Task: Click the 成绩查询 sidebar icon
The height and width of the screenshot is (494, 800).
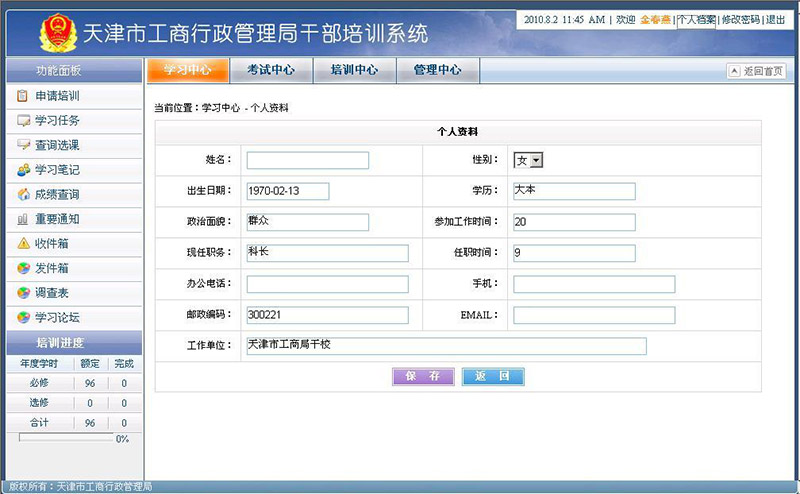Action: click(x=23, y=194)
